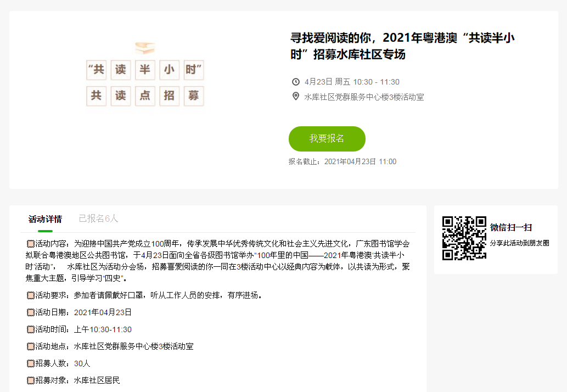Screen dimensions: 567x392
Task: Click the 4月23日 周五 10:30 - 11:30 text
Action: [x=352, y=82]
